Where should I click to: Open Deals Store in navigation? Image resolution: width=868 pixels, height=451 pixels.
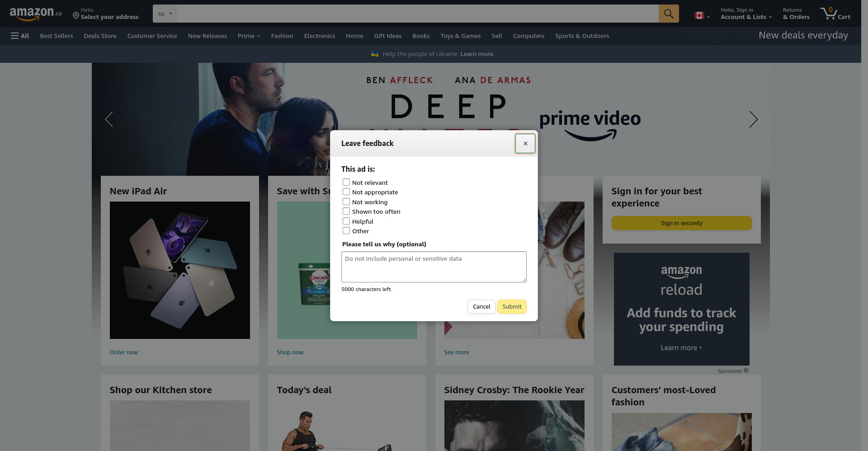pos(100,36)
